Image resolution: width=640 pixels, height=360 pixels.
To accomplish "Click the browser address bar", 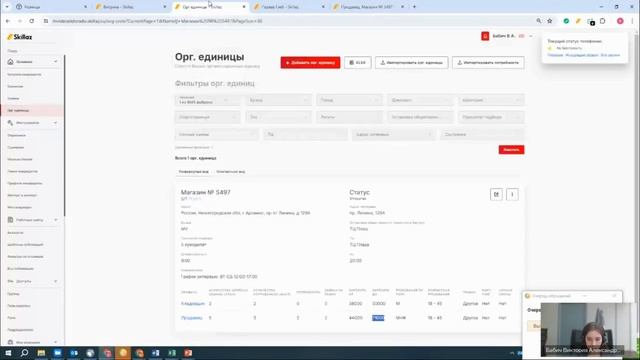I will click(290, 21).
